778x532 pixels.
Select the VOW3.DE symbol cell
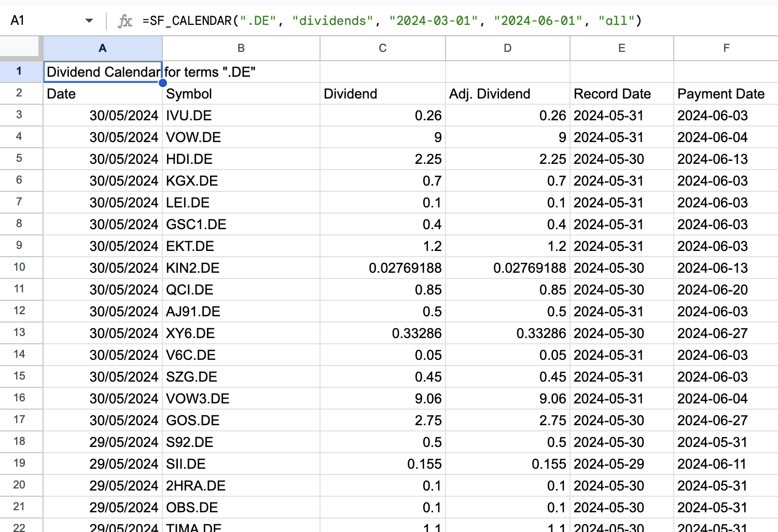click(x=241, y=399)
